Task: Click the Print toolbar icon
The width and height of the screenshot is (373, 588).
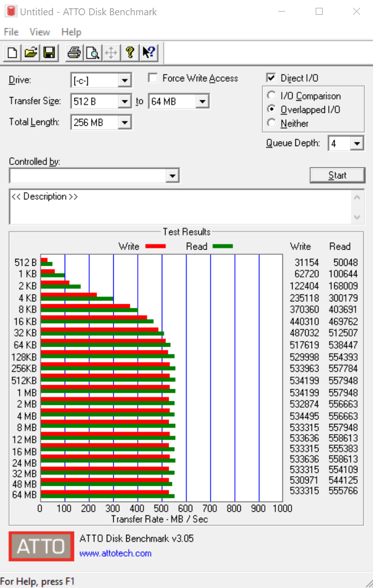Action: (74, 53)
